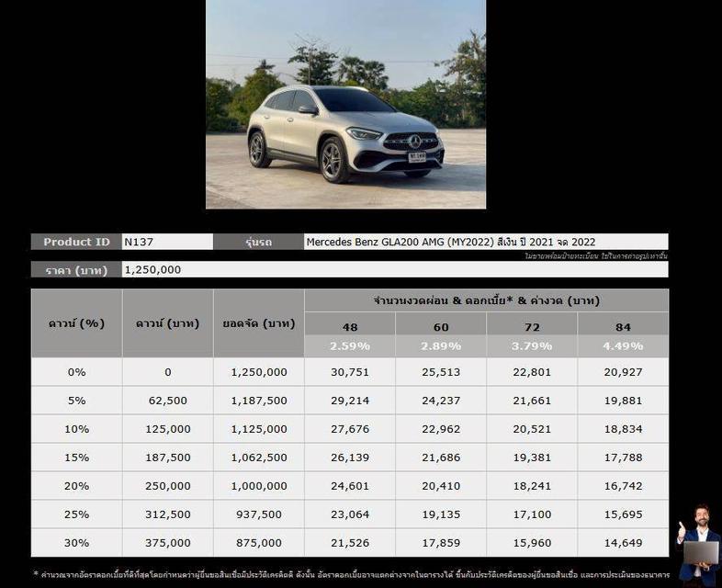Click the down payment amount 375,000
Viewport: 722px width, 588px height.
[x=167, y=543]
